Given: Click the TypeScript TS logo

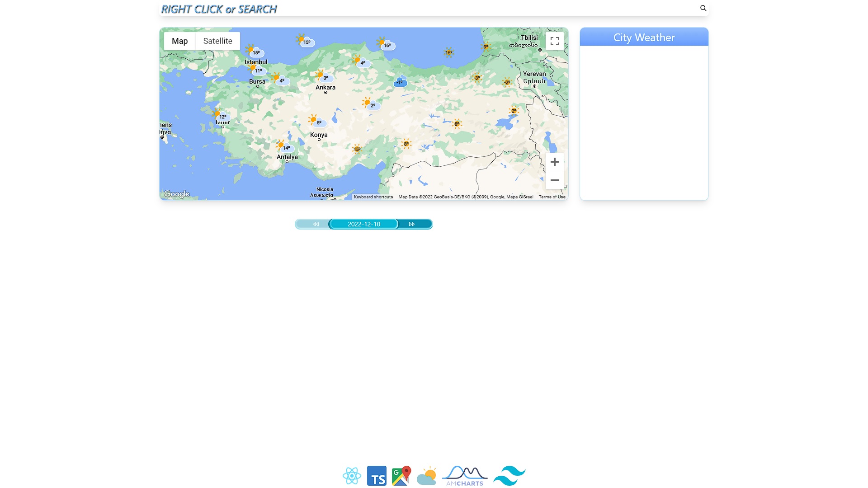Looking at the screenshot, I should tap(377, 476).
